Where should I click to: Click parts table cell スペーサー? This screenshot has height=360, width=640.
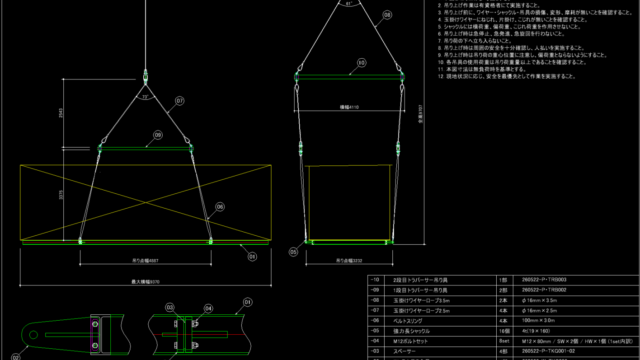(x=404, y=351)
